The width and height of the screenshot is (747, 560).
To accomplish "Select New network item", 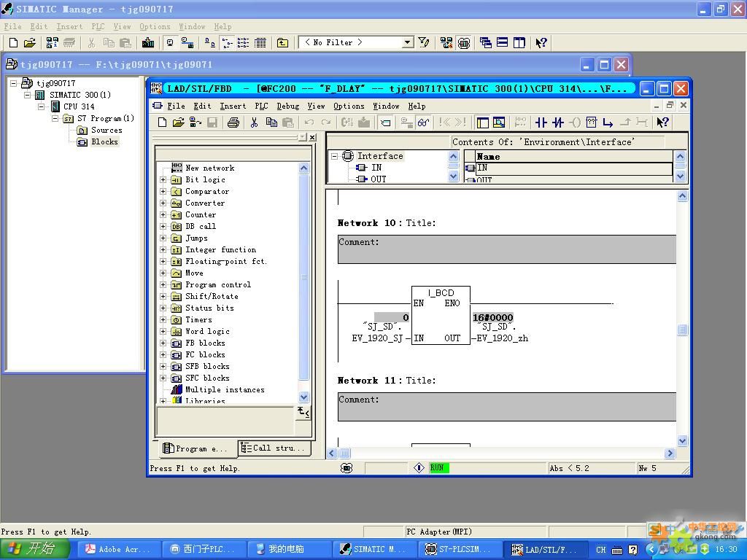I will click(x=204, y=168).
